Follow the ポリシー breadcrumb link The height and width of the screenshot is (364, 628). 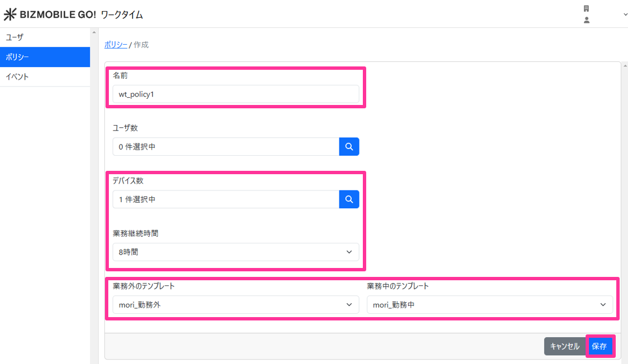pyautogui.click(x=116, y=45)
